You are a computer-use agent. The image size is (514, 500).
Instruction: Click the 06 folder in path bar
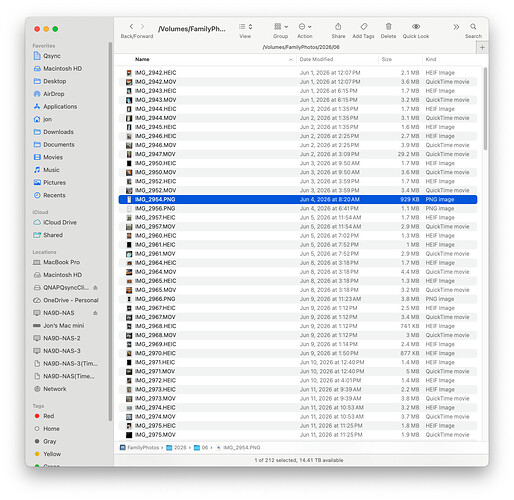[201, 448]
